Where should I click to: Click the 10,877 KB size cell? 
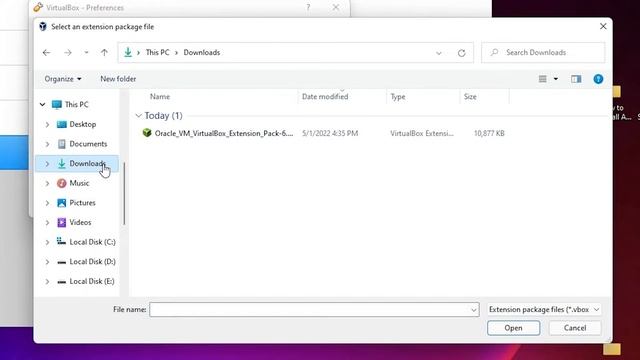(489, 133)
